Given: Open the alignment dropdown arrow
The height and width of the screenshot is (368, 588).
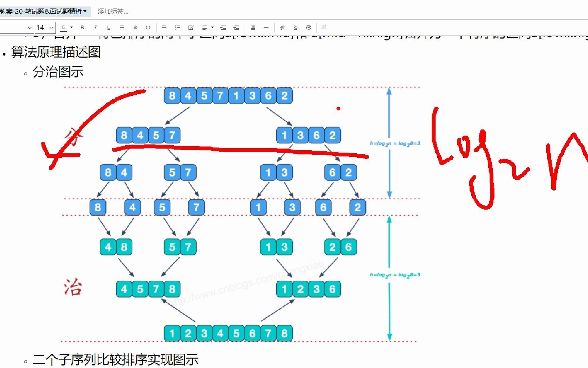Looking at the screenshot, I should coord(212,28).
